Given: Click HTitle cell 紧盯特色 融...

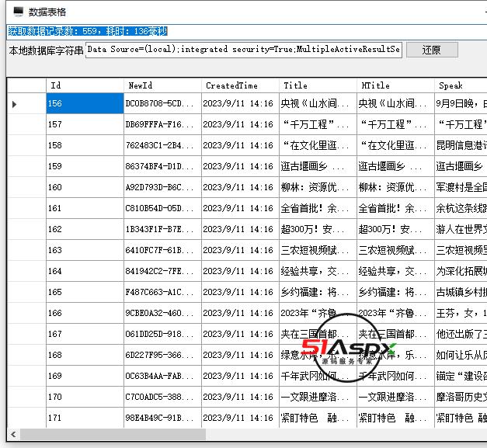Looking at the screenshot, I should 395,418.
